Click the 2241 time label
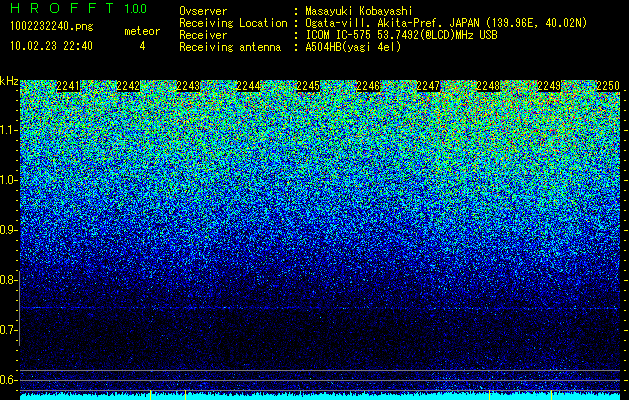The width and height of the screenshot is (629, 400). (x=68, y=86)
